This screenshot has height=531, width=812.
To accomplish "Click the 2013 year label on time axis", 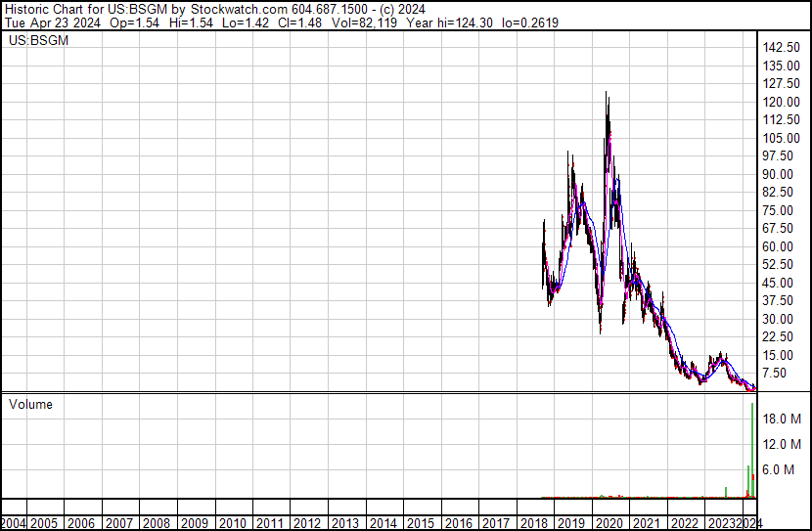I will tap(345, 524).
